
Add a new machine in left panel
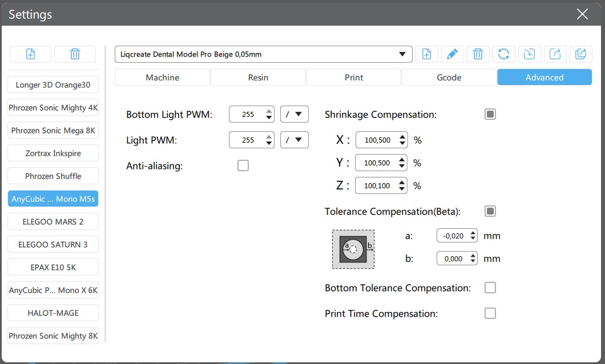pyautogui.click(x=30, y=54)
